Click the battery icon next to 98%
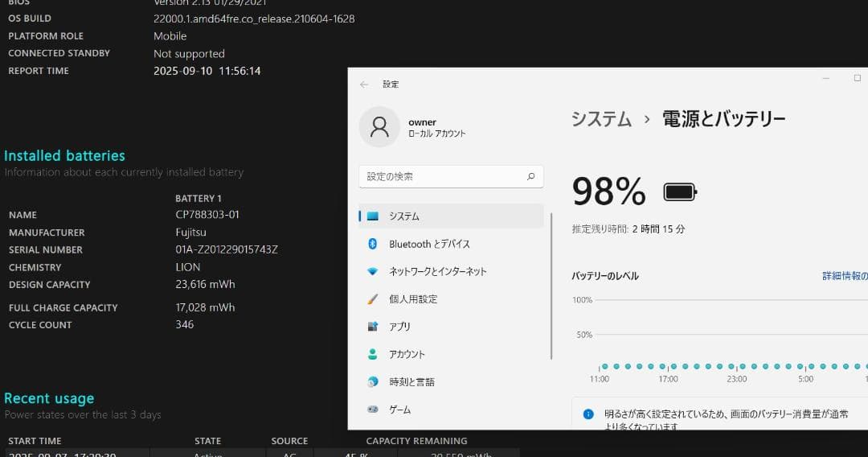Screen dimensions: 868x457 [680, 192]
